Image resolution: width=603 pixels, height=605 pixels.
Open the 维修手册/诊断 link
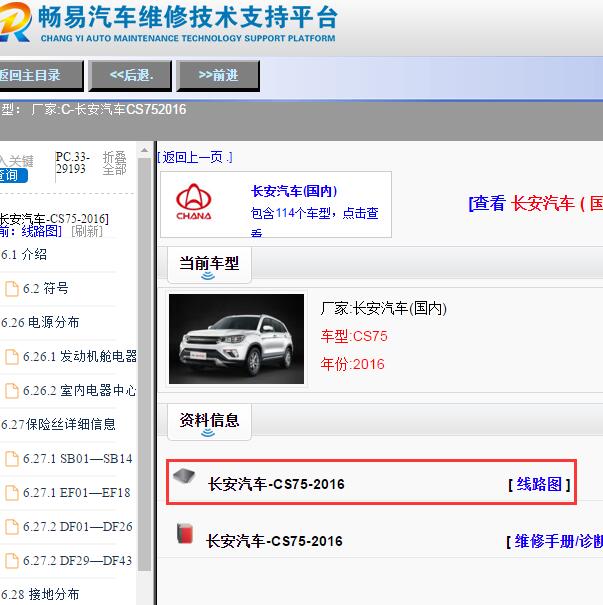tap(558, 541)
